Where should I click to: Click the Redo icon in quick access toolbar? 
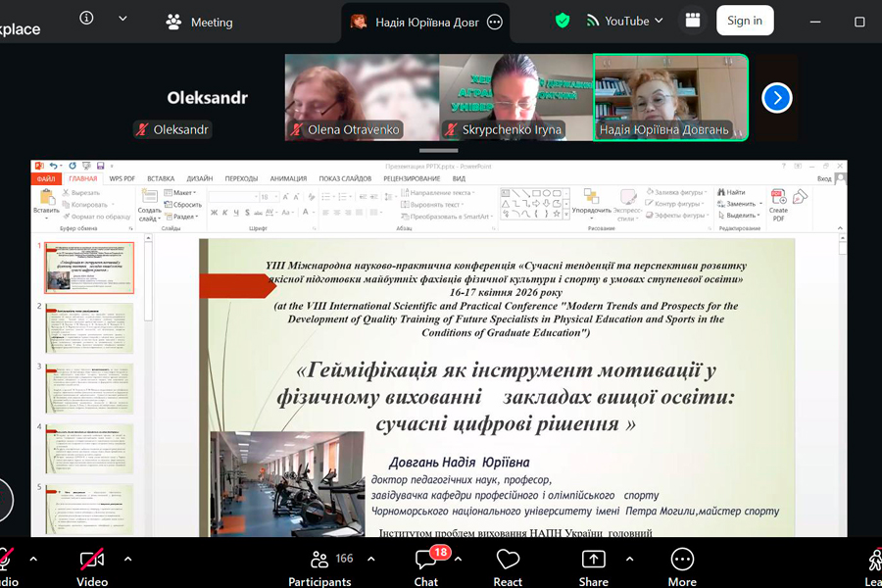(73, 166)
